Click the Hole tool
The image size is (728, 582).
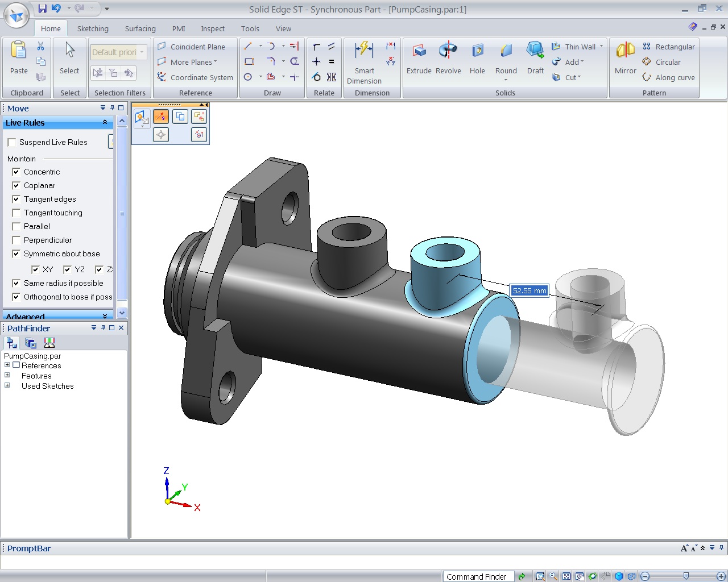[x=477, y=57]
